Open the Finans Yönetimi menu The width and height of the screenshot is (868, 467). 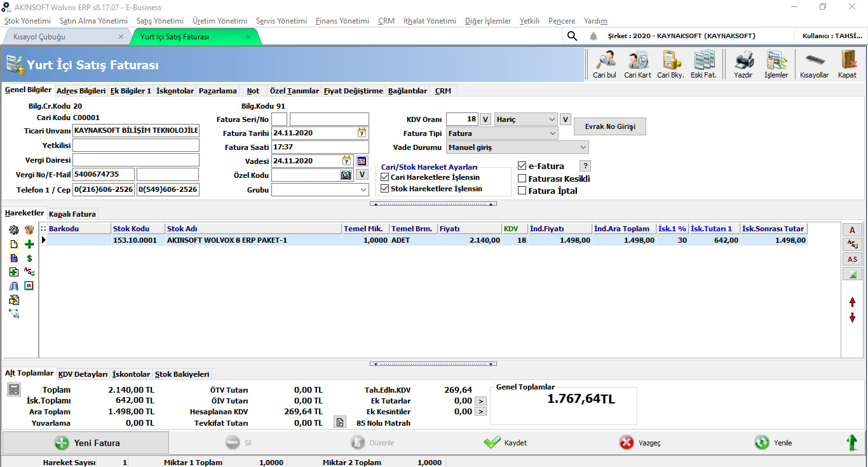tap(341, 20)
